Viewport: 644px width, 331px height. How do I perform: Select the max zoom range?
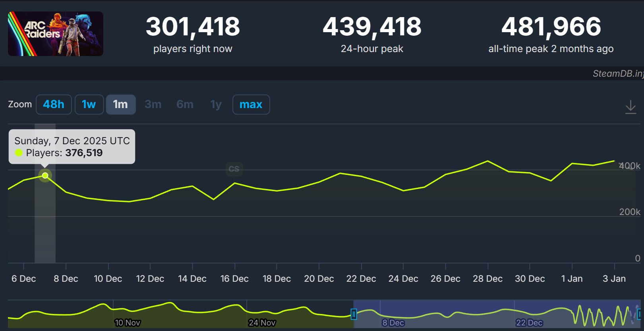point(251,105)
